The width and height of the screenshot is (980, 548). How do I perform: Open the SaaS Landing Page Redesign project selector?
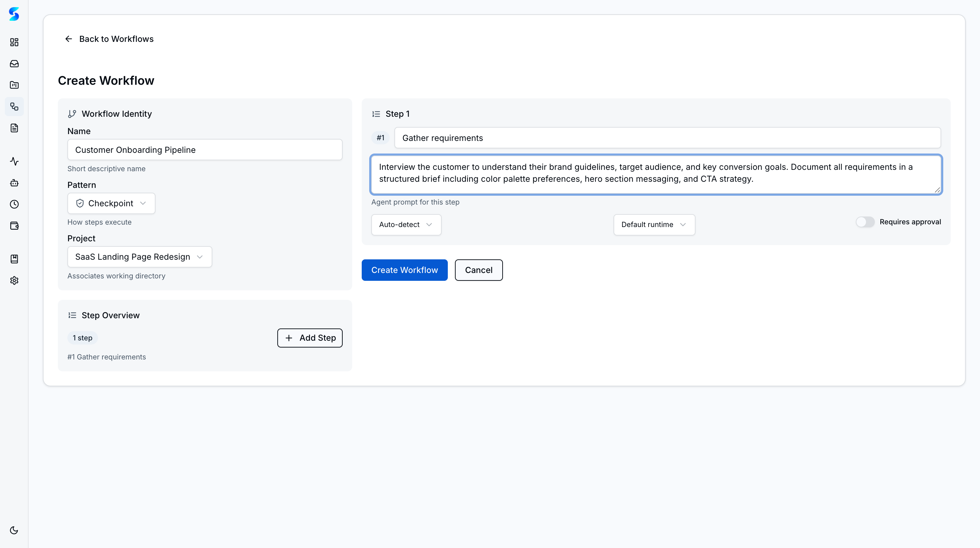pyautogui.click(x=139, y=257)
